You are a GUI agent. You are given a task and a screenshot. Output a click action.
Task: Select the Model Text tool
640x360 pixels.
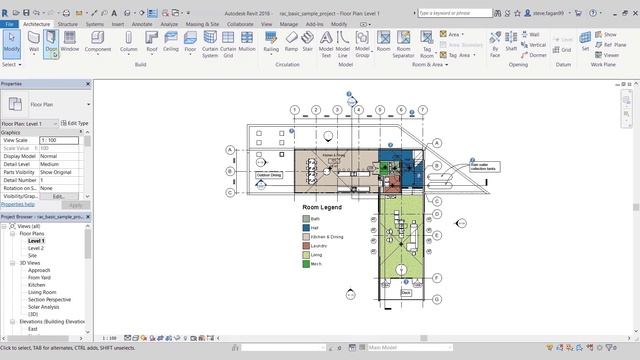pyautogui.click(x=326, y=44)
